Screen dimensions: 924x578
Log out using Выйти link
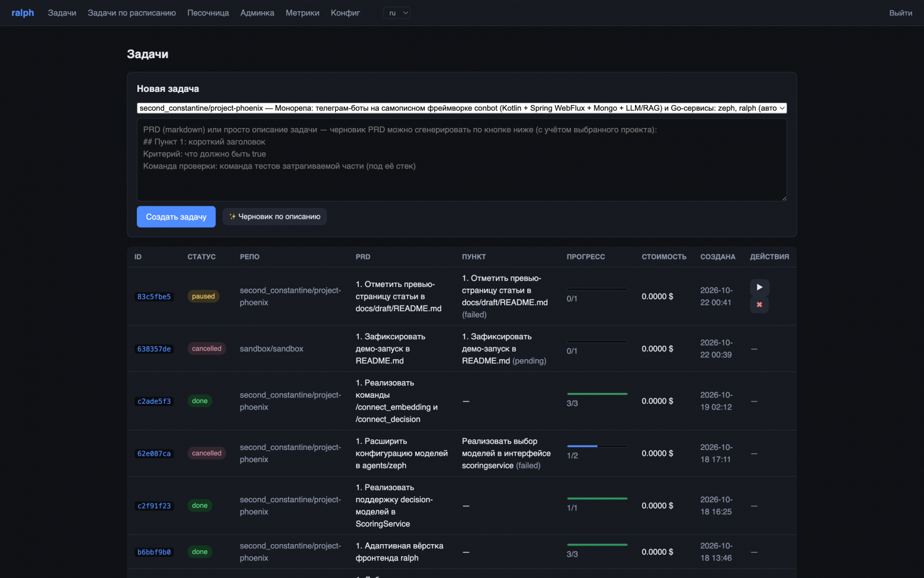[900, 13]
